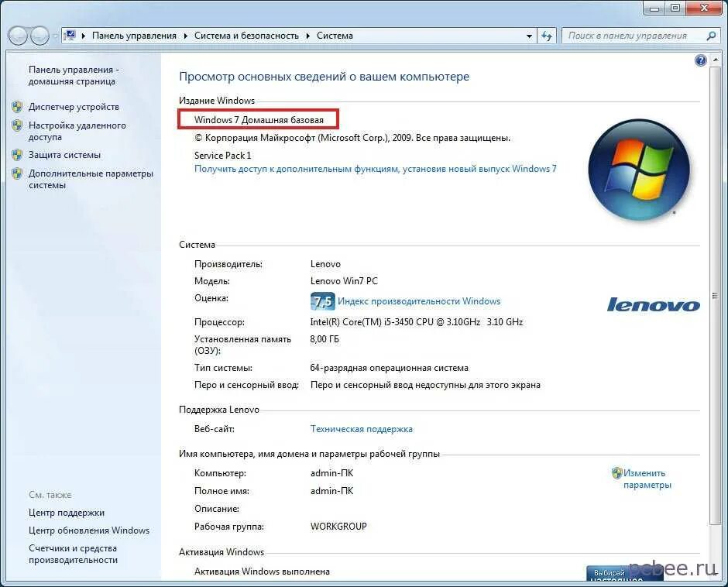
Task: Click the Back navigation arrow button
Action: [19, 36]
